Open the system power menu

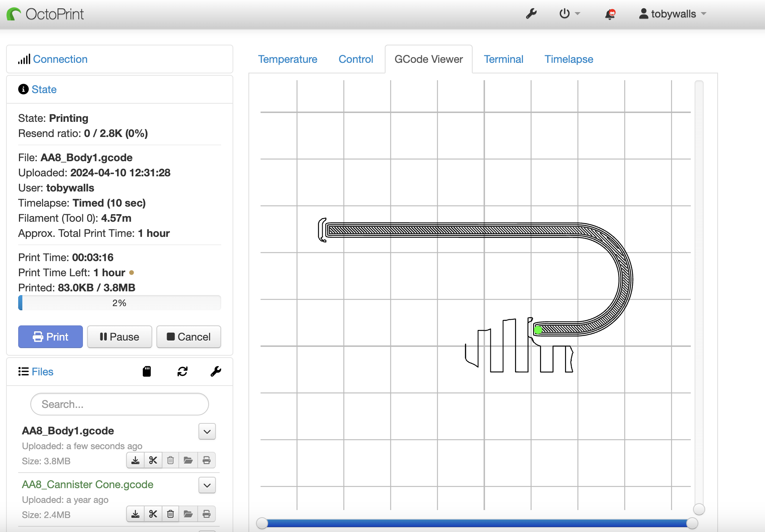[x=569, y=14]
